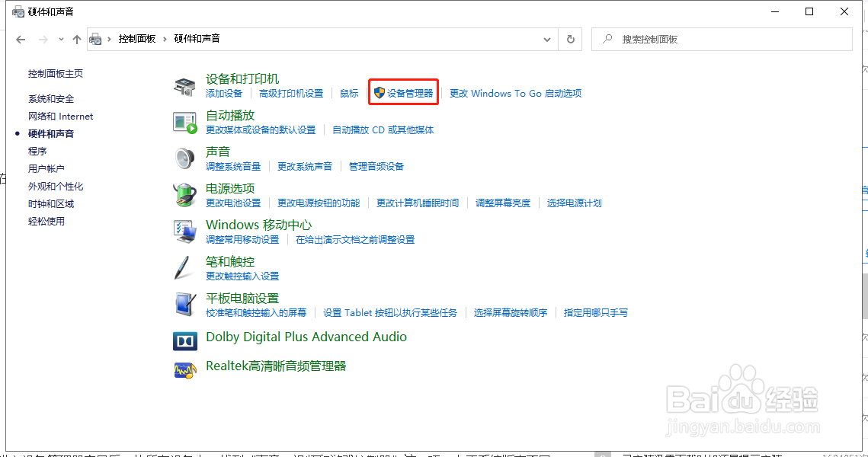
Task: Click 更改电源按钮的功能 link
Action: (x=319, y=203)
